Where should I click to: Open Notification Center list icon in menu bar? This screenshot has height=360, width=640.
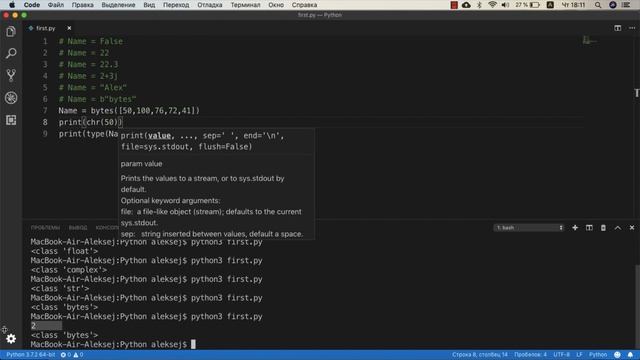626,5
